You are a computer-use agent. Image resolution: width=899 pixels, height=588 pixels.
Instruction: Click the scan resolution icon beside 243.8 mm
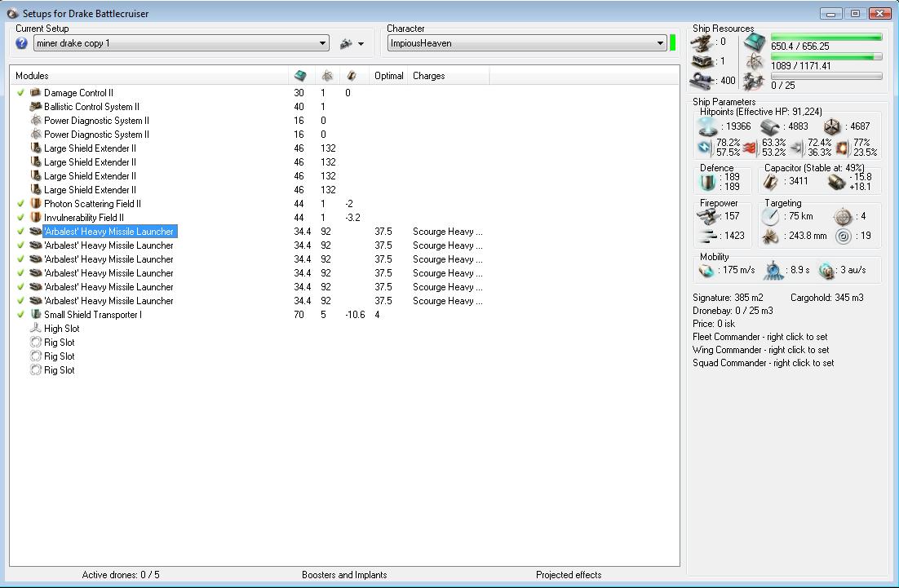(770, 237)
